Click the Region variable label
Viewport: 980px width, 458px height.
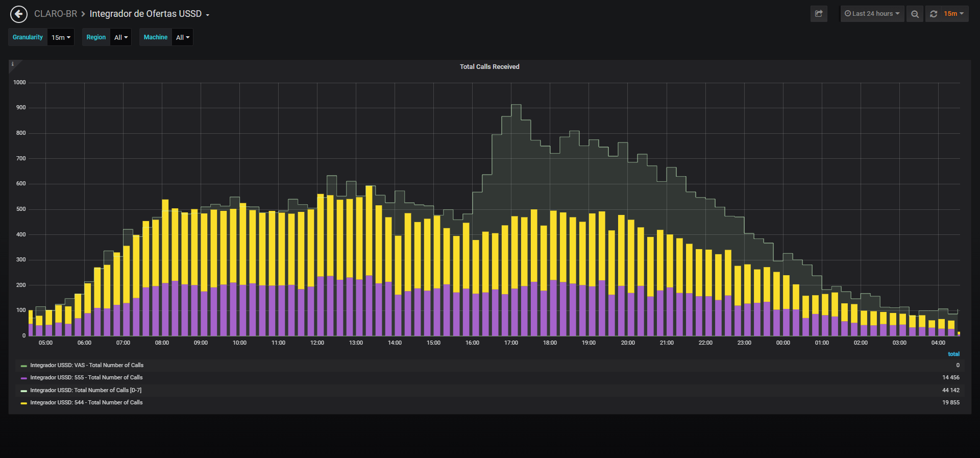[x=96, y=37]
